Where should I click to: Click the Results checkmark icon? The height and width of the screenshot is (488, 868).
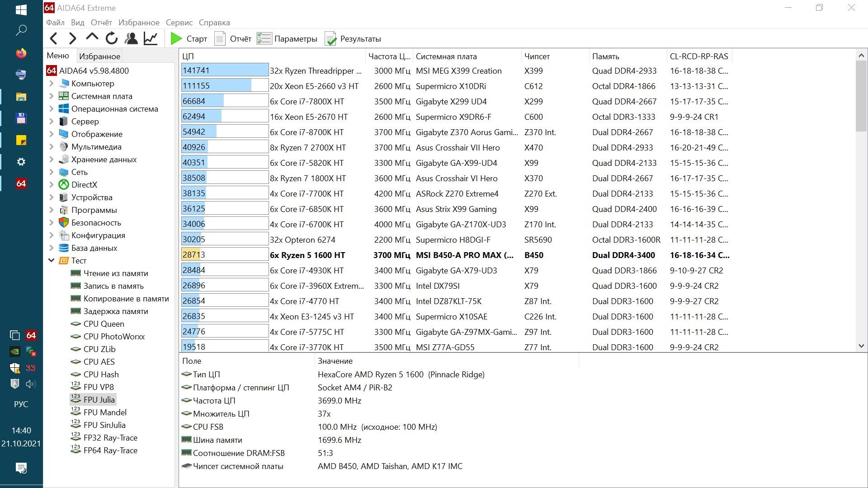click(331, 39)
